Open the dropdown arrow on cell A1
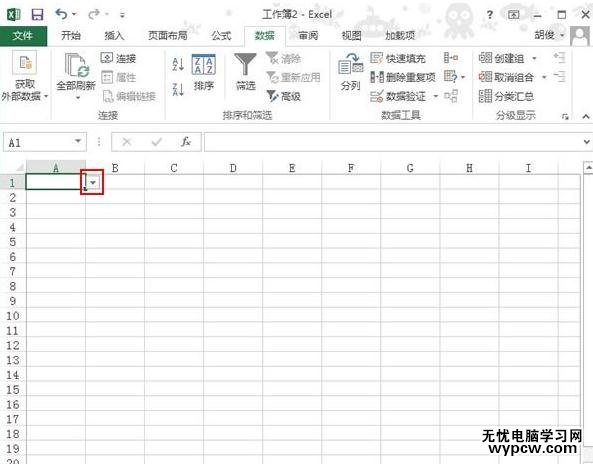The height and width of the screenshot is (464, 593). (93, 183)
